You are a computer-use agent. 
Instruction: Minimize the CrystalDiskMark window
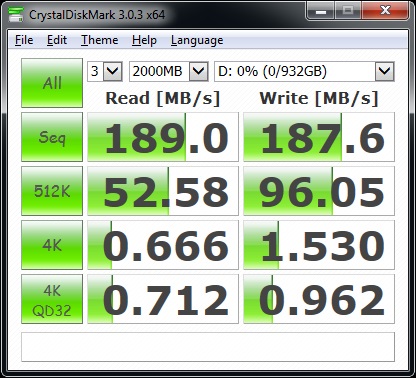click(x=320, y=11)
